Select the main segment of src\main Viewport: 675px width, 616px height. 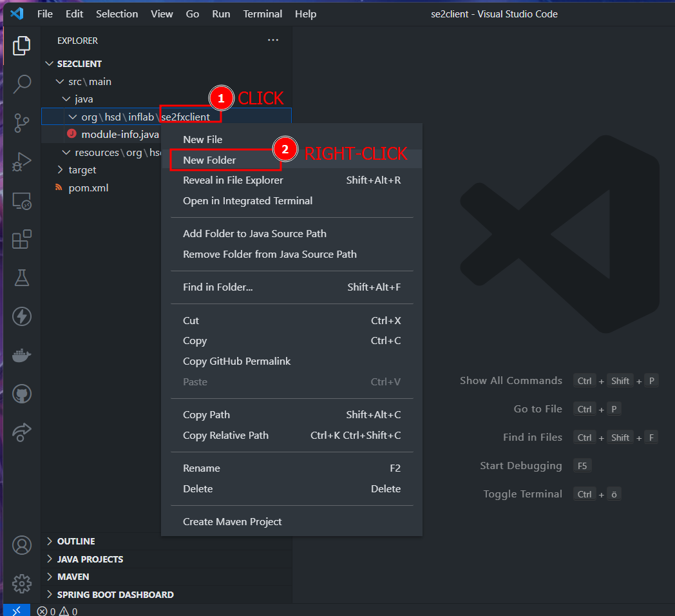point(100,81)
